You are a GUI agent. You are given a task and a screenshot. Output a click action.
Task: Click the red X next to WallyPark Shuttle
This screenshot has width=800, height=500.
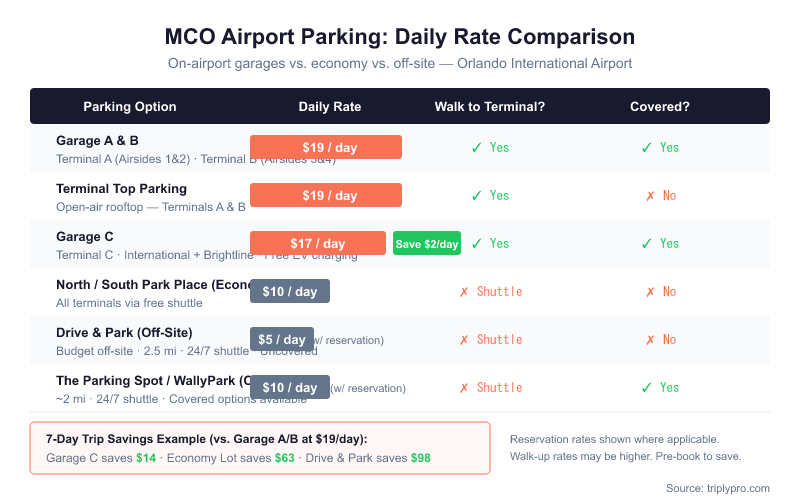(464, 388)
